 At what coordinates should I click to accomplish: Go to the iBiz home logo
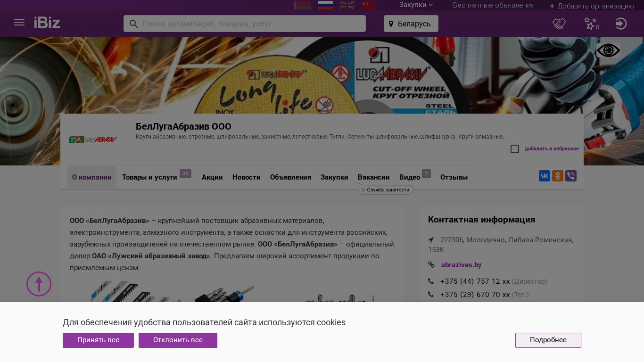click(47, 22)
